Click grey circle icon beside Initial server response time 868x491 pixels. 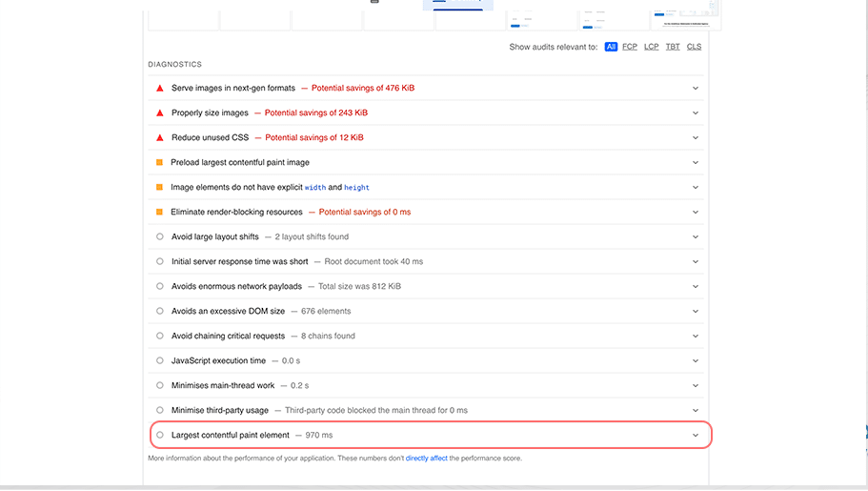pos(160,261)
